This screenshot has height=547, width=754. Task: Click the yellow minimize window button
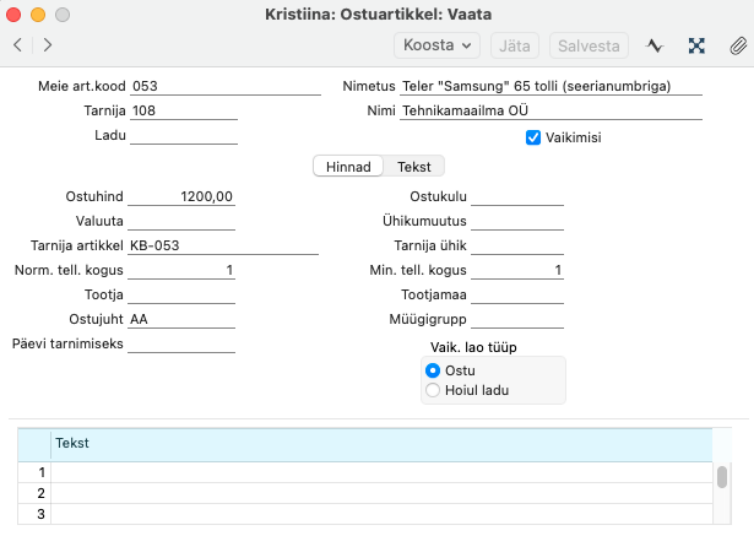38,15
